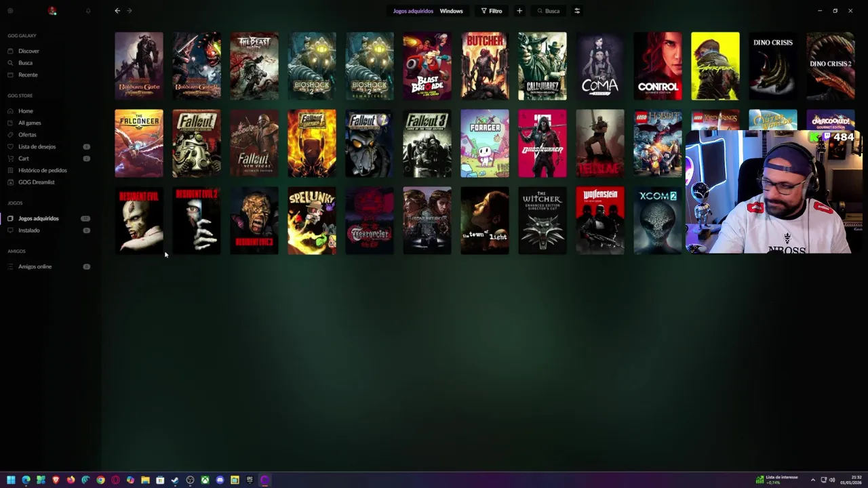Open the BioShock 2 Remastered cover
Viewport: 868px width, 488px height.
370,66
